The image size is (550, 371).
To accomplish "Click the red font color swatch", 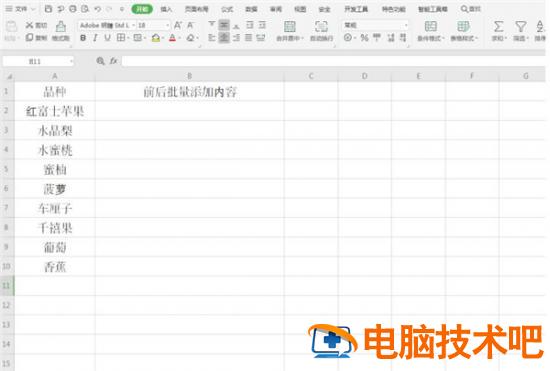I will 172,38.
